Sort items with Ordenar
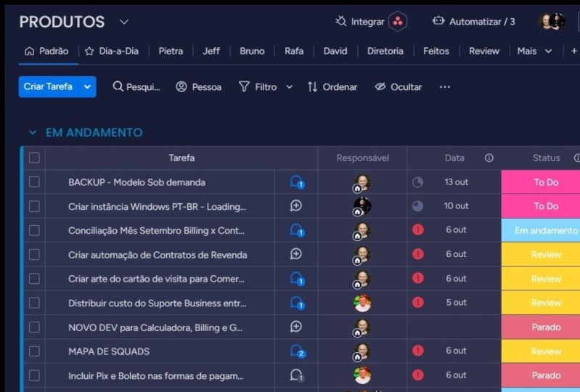Screen dimensions: 580x392 click(332, 87)
